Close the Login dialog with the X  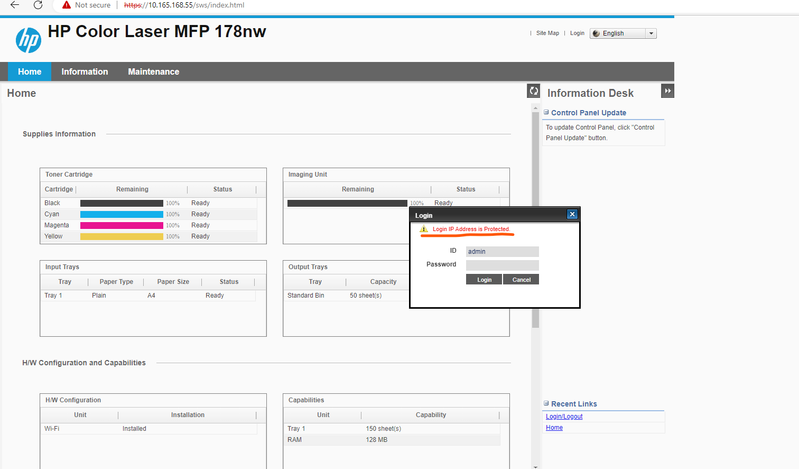click(572, 214)
